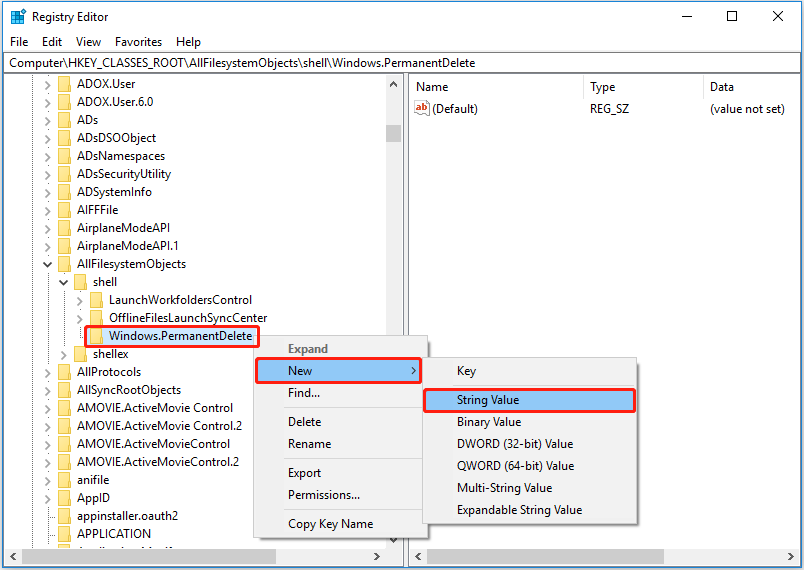
Task: Collapse the AllFilesystemObjects key
Action: pyautogui.click(x=48, y=264)
